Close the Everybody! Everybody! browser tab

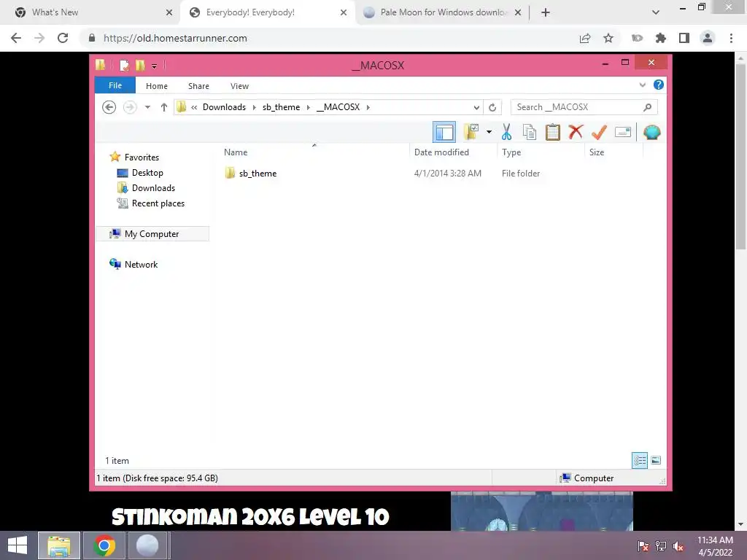344,13
